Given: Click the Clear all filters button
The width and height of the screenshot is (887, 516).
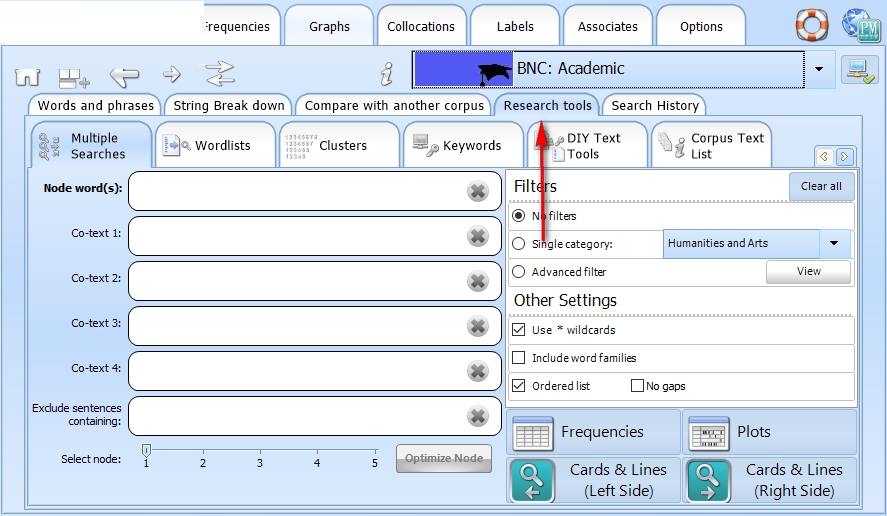Looking at the screenshot, I should tap(821, 186).
